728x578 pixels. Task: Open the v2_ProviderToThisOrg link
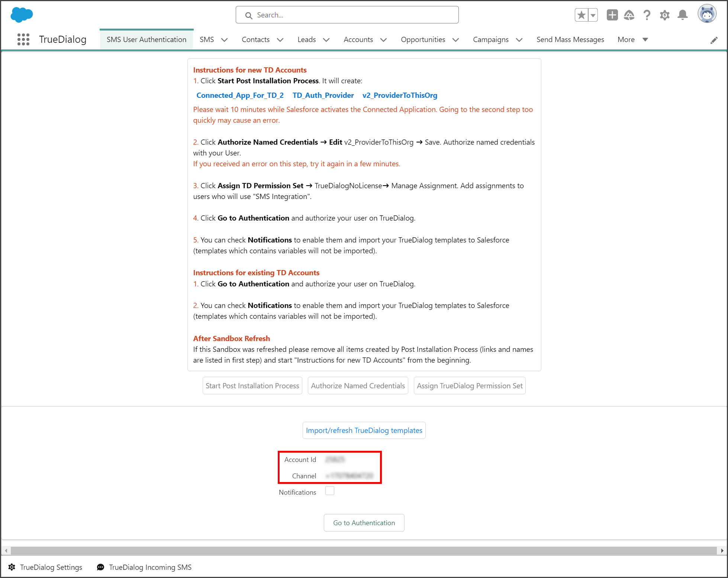point(400,95)
